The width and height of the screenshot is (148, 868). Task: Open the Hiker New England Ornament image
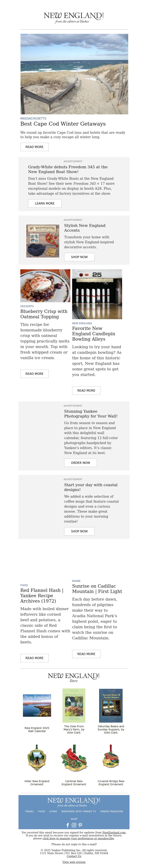37,758
